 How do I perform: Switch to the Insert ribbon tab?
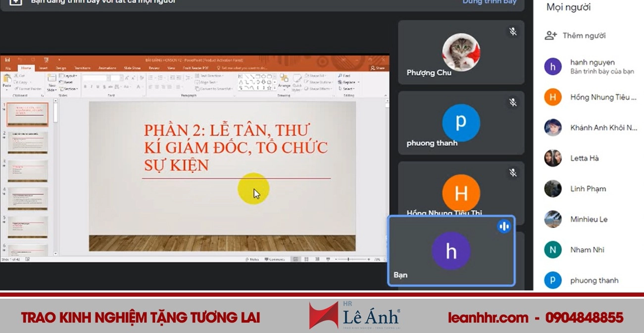point(43,68)
